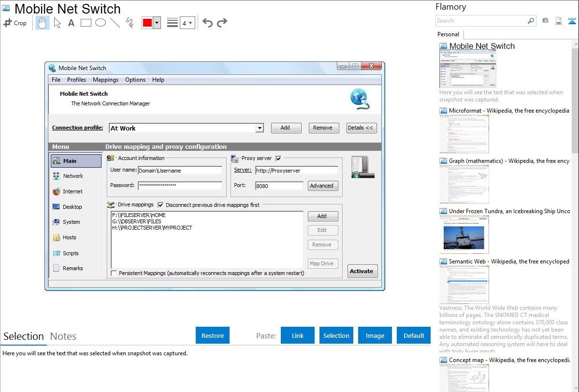Click the search magnifier icon

pos(531,21)
